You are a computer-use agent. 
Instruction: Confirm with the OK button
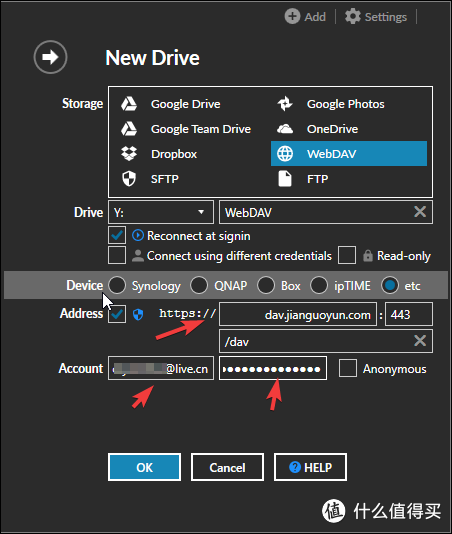pos(144,467)
